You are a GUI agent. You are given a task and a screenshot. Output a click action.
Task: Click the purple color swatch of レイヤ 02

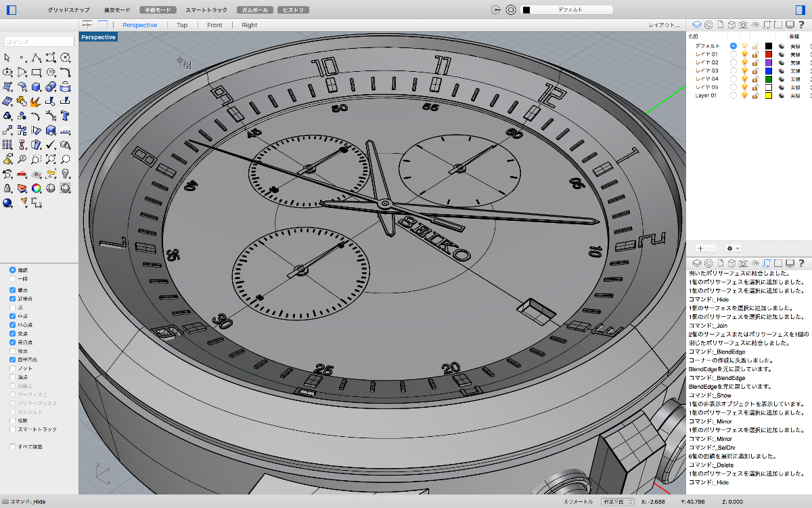pos(768,62)
